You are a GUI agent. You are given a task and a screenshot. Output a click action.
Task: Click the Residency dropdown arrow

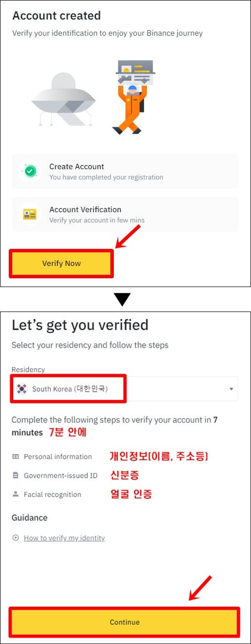pyautogui.click(x=231, y=389)
